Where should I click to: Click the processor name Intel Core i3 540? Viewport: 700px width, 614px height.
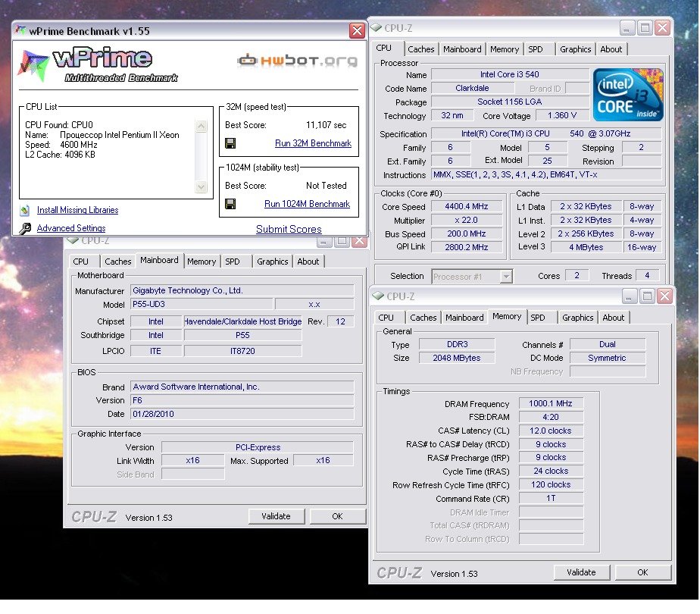[510, 74]
